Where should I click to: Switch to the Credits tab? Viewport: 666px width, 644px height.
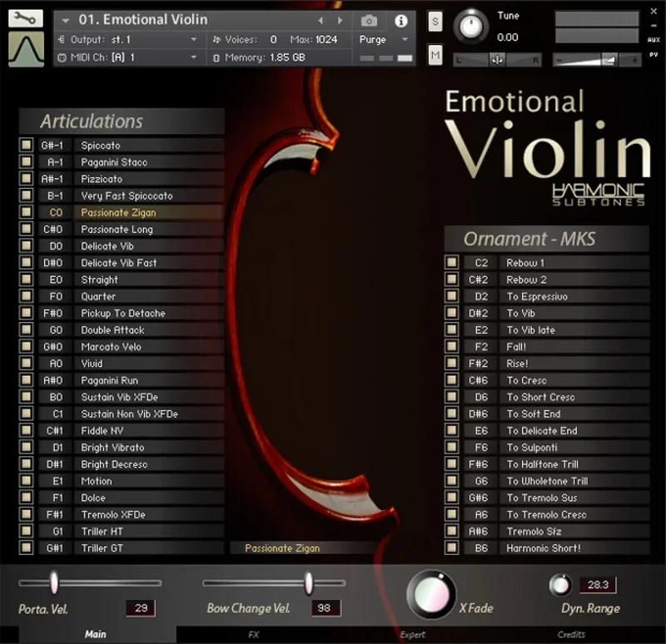(571, 635)
